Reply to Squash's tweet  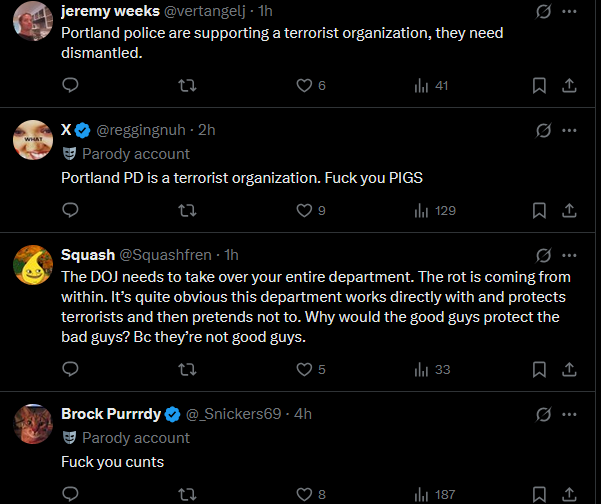click(x=70, y=369)
